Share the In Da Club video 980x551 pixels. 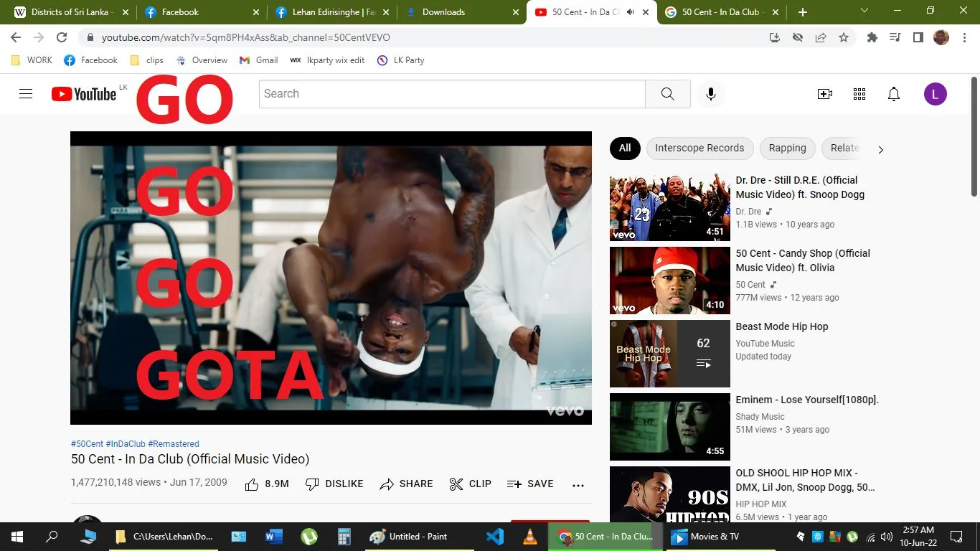(x=407, y=484)
